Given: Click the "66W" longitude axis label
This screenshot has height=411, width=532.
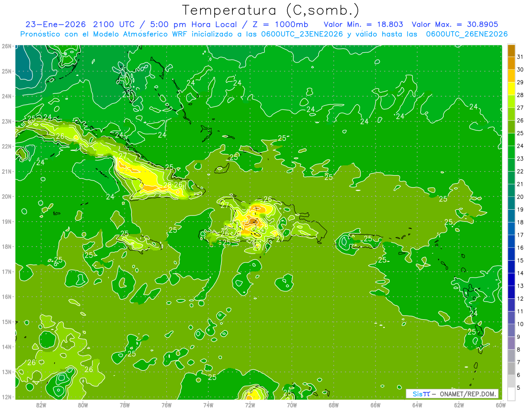Looking at the screenshot, I should click(375, 404).
